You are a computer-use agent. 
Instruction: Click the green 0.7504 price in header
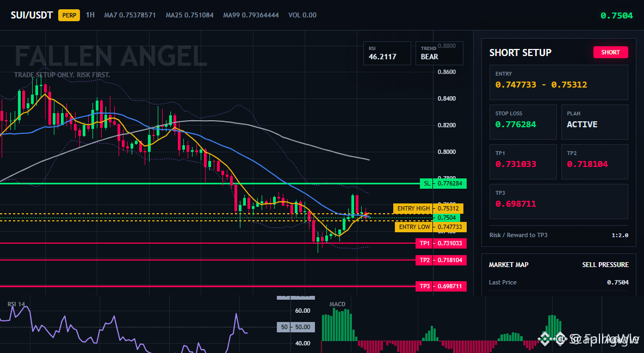pos(616,16)
